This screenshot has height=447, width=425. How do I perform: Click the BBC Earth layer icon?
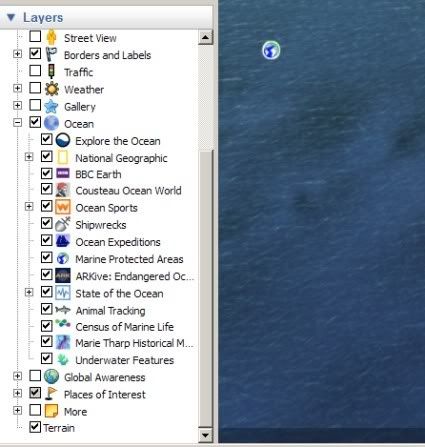coord(63,173)
